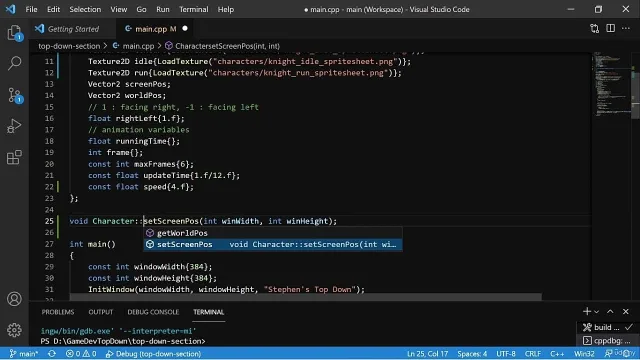Open the Run menu

(162, 9)
